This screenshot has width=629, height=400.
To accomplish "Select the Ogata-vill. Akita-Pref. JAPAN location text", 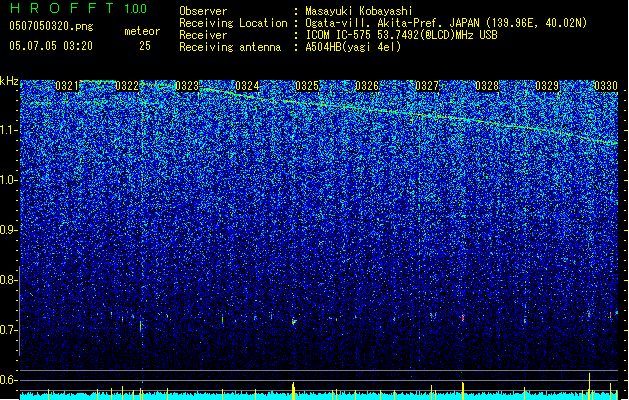I will tap(446, 23).
